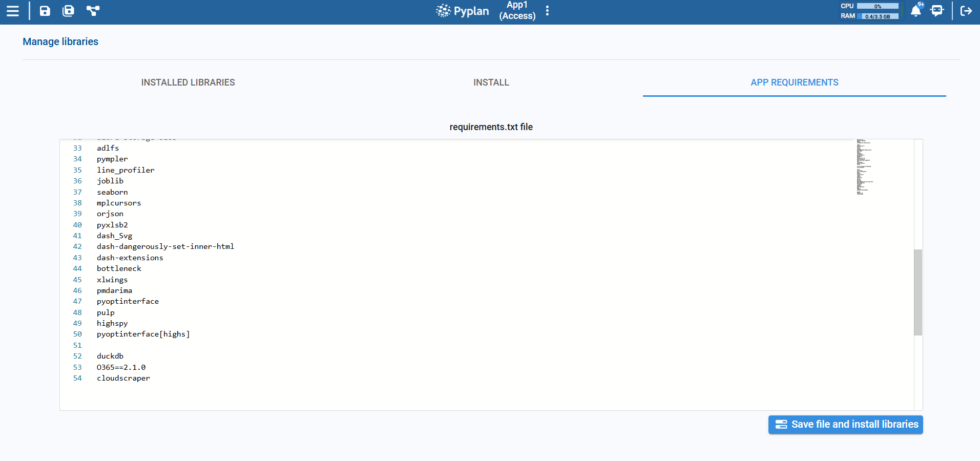Open the chatbot assistant icon

pyautogui.click(x=937, y=11)
